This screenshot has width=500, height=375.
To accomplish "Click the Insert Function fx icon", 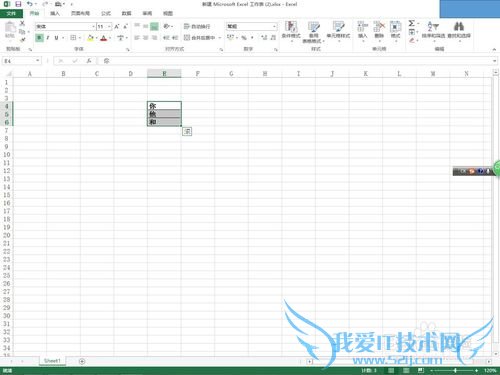I will [x=89, y=61].
